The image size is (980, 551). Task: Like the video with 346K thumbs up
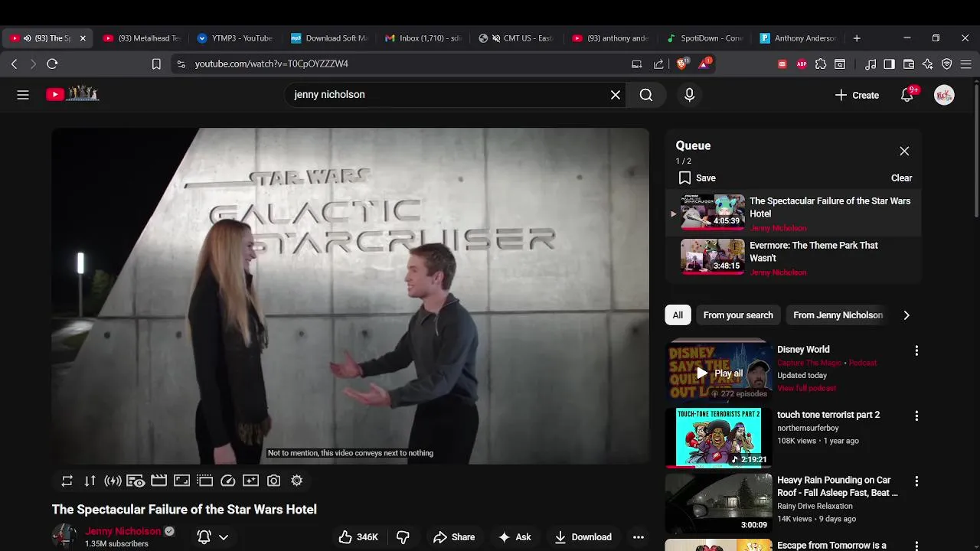[359, 537]
